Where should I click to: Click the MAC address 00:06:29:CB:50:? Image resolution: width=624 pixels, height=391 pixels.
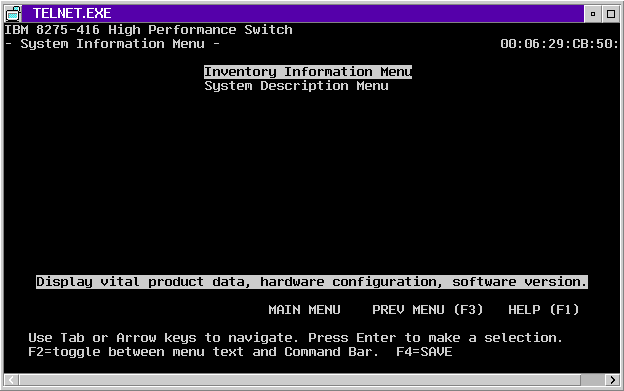pos(559,44)
